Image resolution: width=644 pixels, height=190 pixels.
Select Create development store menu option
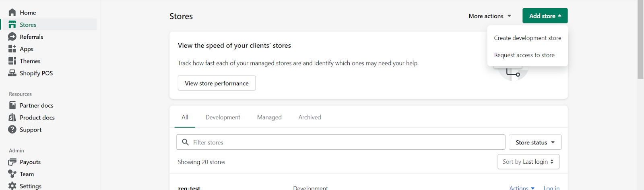pyautogui.click(x=528, y=38)
